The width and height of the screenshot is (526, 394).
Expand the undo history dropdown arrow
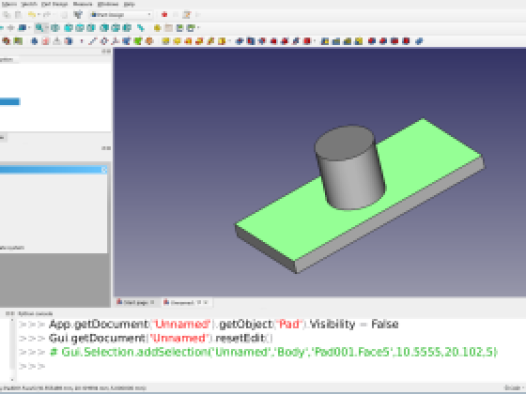tap(39, 15)
